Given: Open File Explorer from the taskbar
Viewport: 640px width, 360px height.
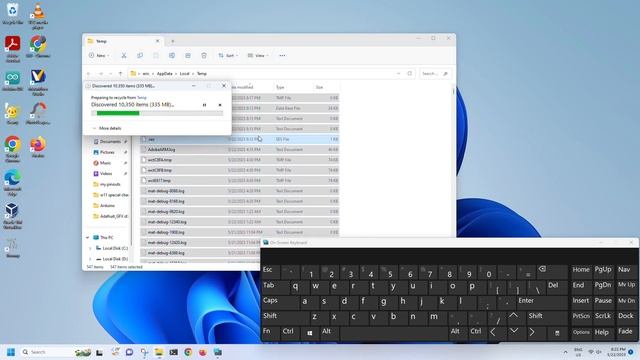Looking at the screenshot, I should pyautogui.click(x=159, y=352).
